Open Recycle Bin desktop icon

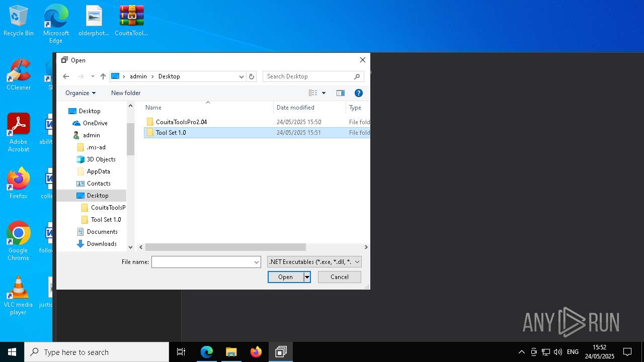tap(19, 21)
